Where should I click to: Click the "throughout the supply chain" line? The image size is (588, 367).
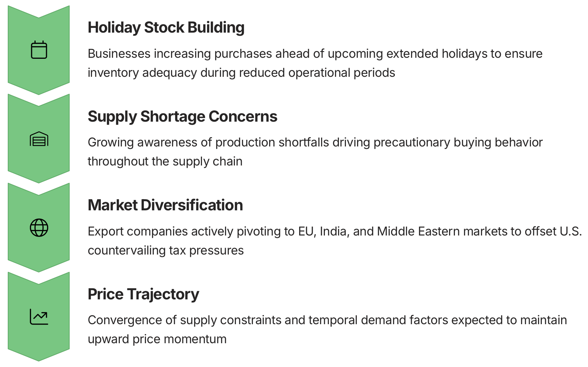tap(165, 161)
